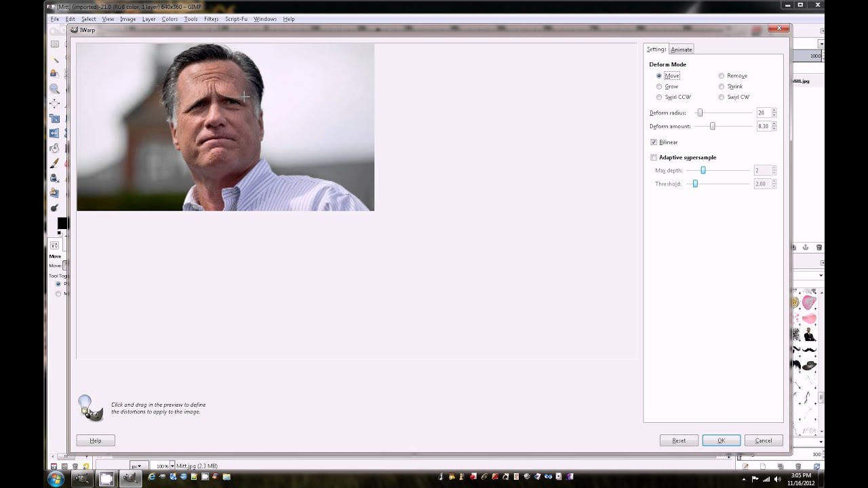Select the Zoom magnifier tool in toolbox
The width and height of the screenshot is (868, 488).
(54, 89)
